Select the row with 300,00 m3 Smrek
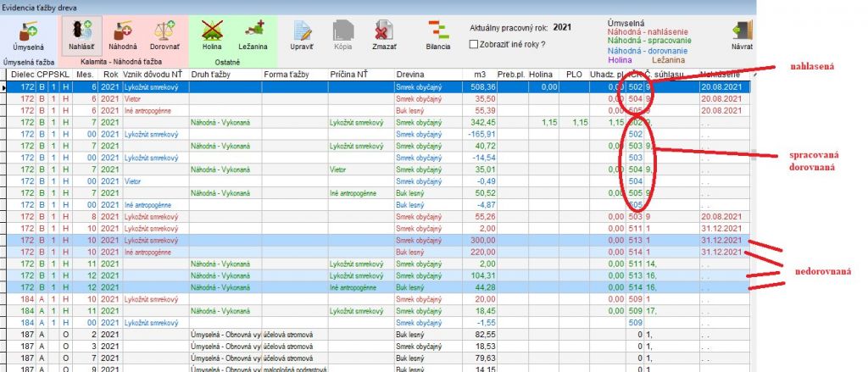 click(x=339, y=241)
